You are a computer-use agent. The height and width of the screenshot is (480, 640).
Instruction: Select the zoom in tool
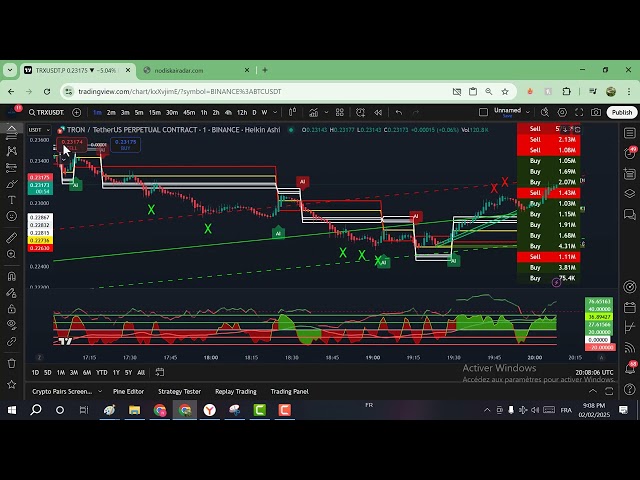click(x=11, y=254)
